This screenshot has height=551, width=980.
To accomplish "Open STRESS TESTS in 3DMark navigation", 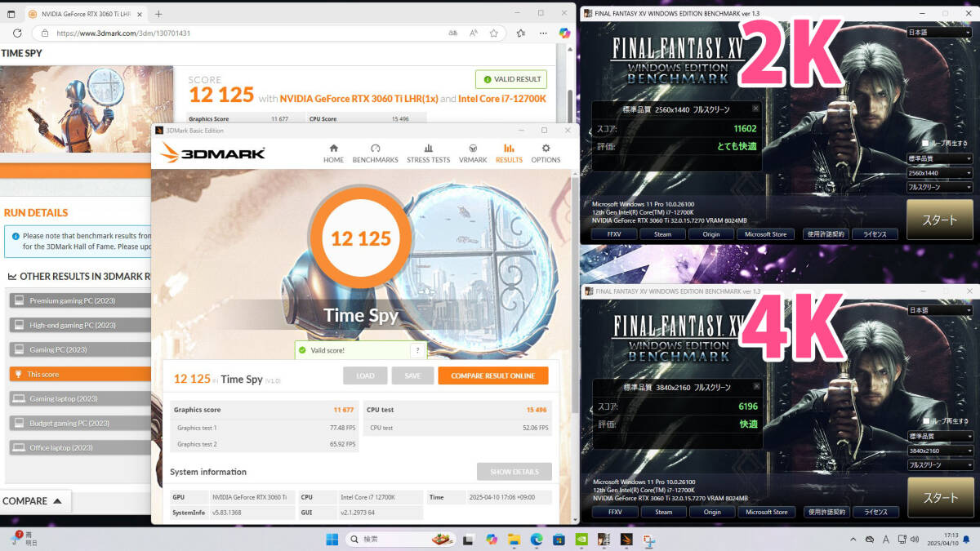I will 428,153.
